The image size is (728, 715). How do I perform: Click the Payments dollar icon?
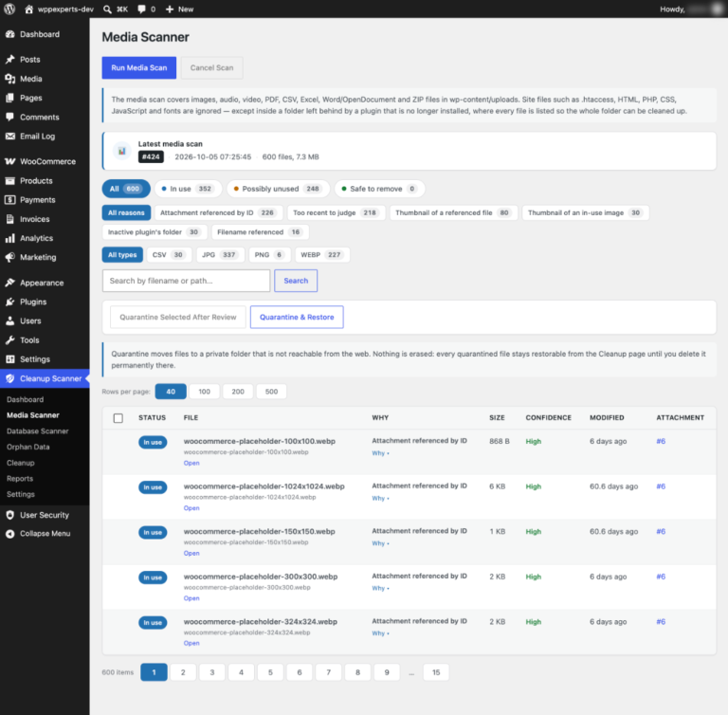(x=10, y=200)
